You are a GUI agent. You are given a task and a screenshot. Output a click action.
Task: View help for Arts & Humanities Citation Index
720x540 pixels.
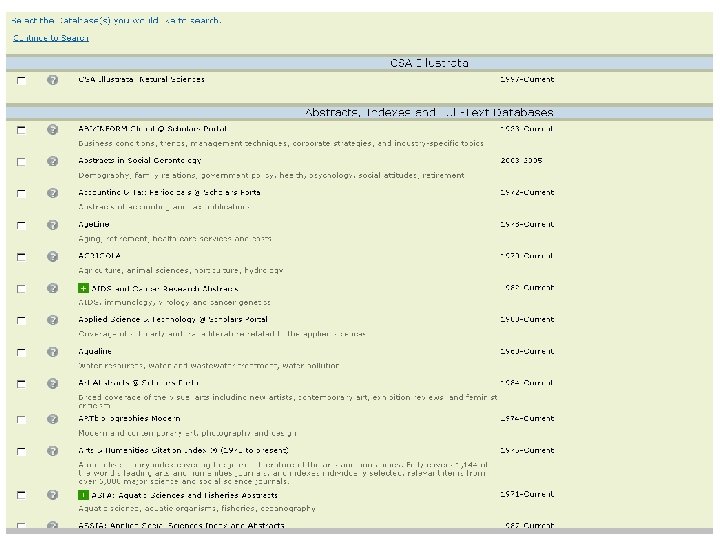point(52,451)
